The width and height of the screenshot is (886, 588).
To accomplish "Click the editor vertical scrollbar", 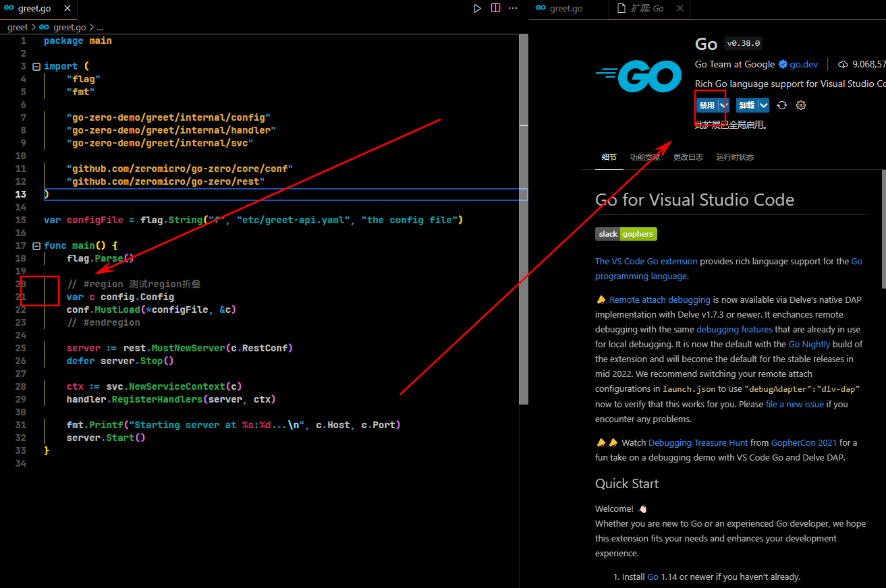I will 524,202.
